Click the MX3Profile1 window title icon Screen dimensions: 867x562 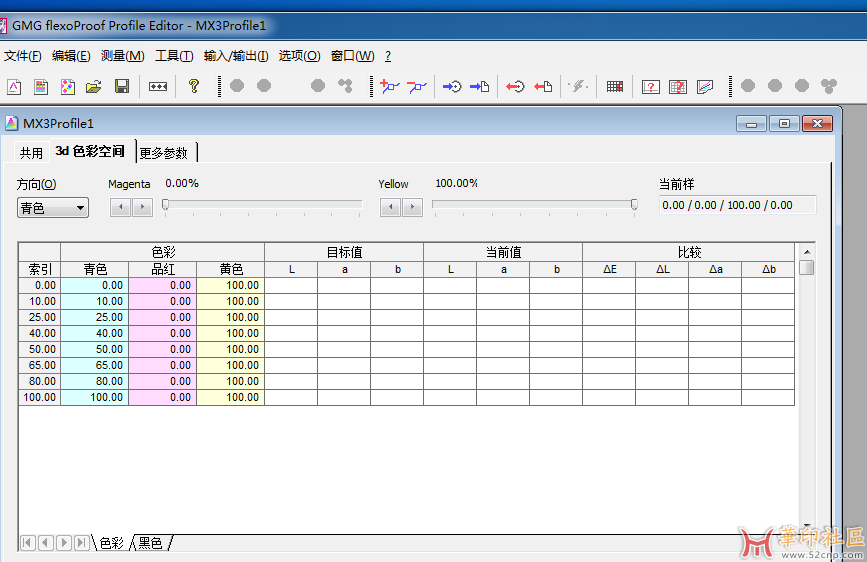pos(12,123)
